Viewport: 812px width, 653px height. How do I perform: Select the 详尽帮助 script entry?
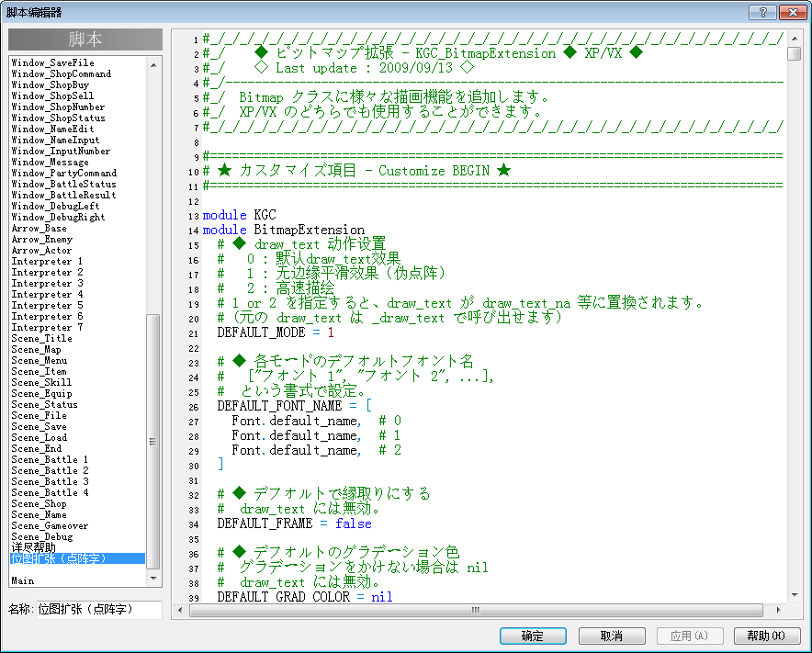tap(33, 548)
